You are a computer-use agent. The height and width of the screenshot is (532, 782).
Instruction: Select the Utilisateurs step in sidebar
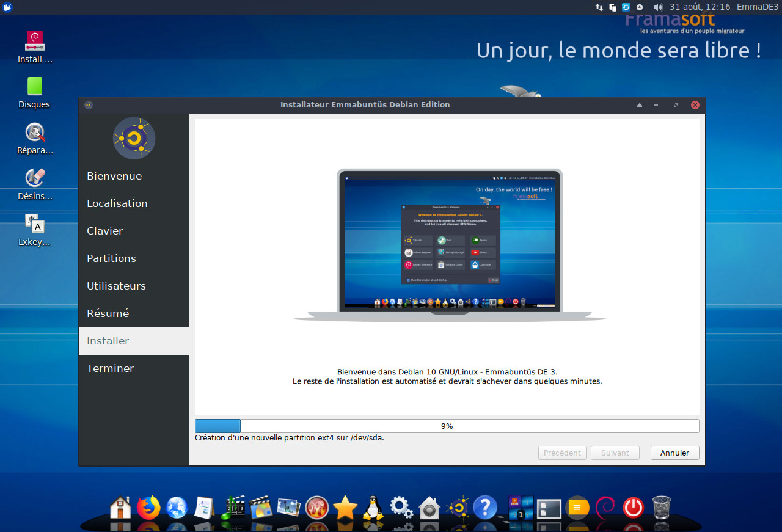point(134,286)
